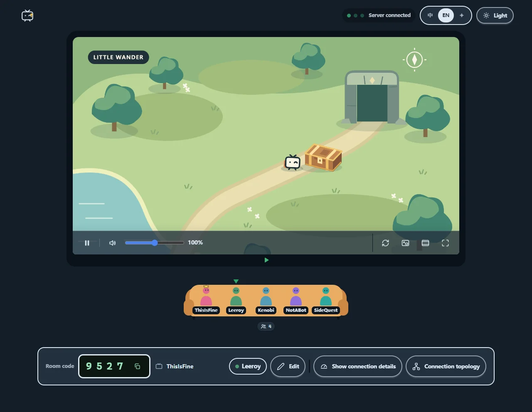Open Connection topology

[x=446, y=366]
